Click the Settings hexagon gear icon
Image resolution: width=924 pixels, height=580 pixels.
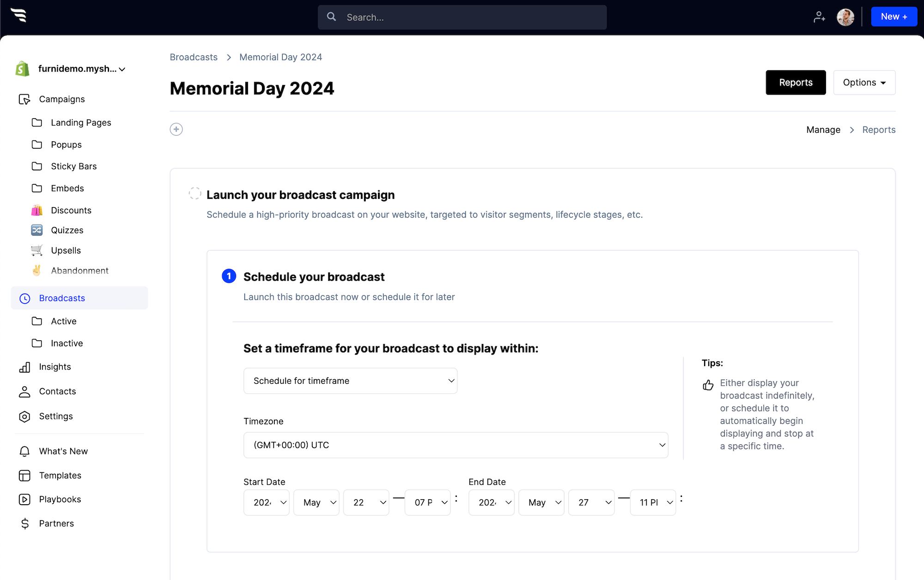[24, 417]
